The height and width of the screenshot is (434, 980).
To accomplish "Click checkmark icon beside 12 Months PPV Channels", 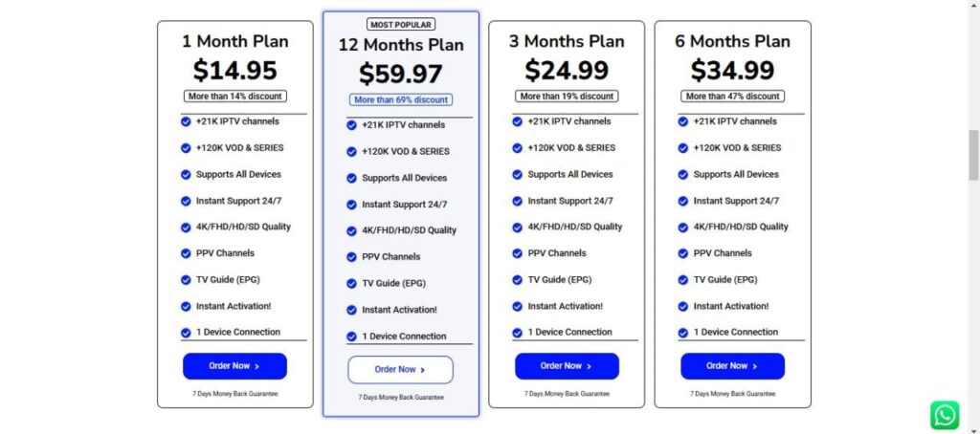I will tap(351, 256).
